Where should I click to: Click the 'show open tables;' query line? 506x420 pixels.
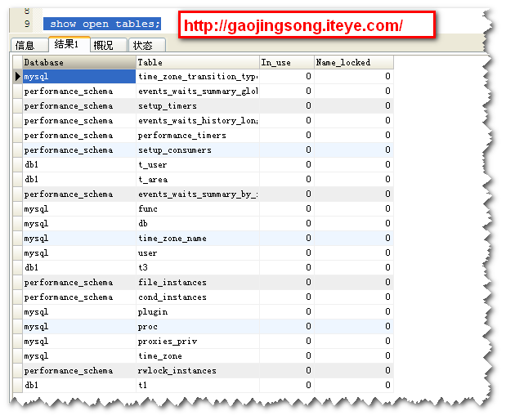(x=102, y=24)
